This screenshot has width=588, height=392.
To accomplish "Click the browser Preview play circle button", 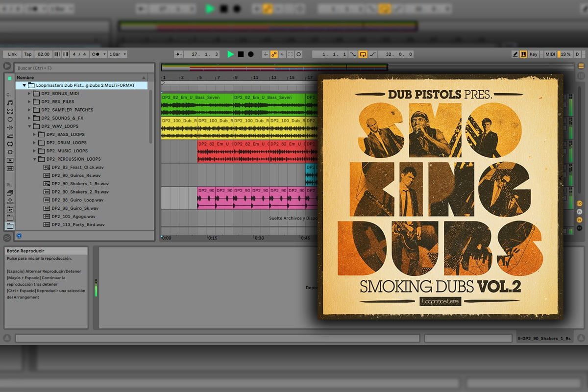I will click(x=7, y=66).
